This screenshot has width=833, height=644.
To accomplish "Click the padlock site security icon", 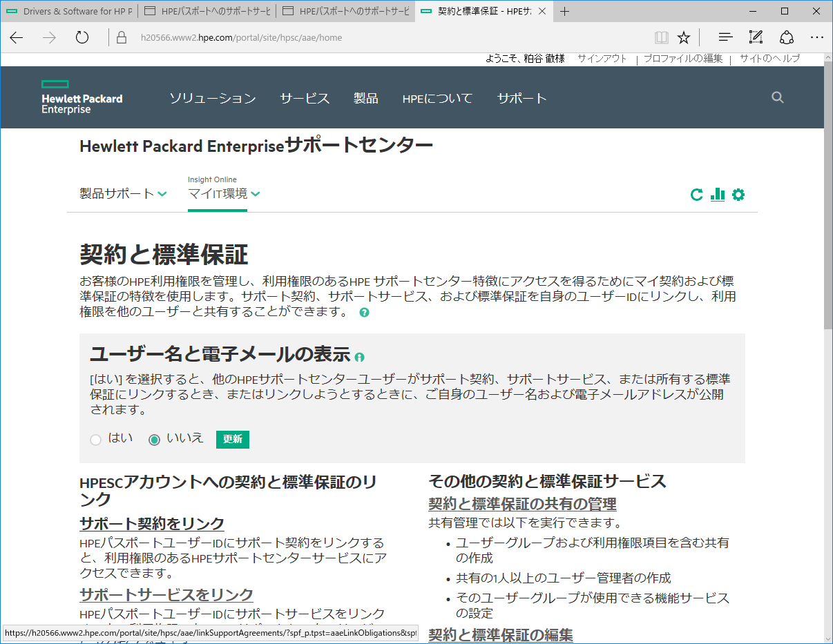I will [x=122, y=37].
